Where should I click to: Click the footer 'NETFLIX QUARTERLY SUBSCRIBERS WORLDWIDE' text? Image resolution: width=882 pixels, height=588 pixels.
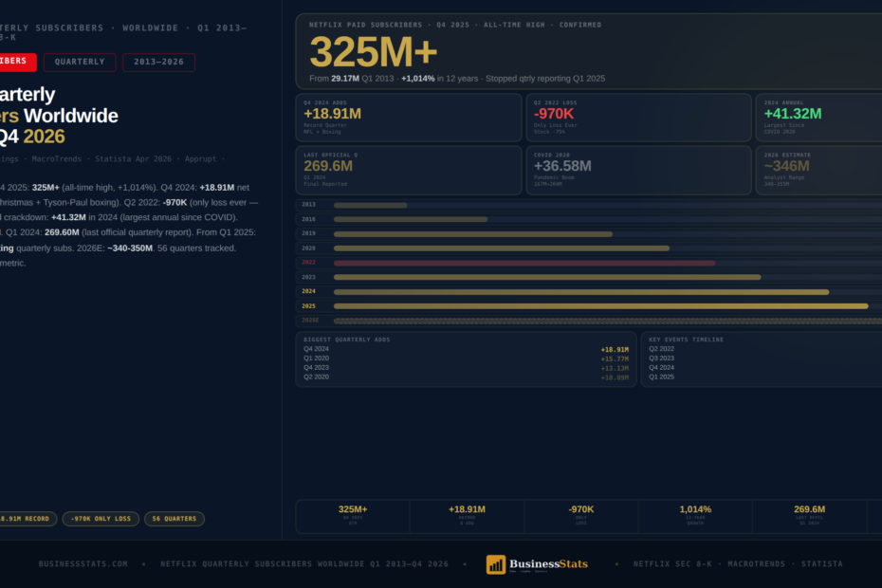304,563
